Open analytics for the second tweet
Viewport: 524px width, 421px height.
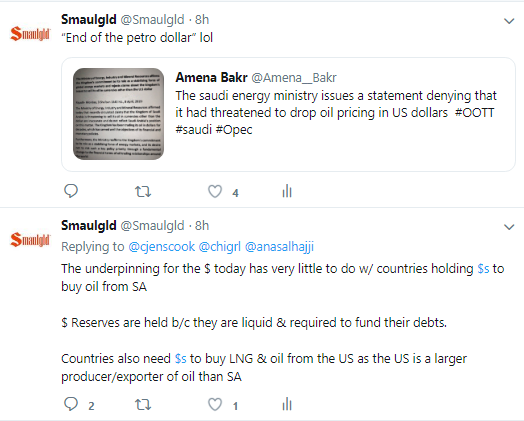[x=287, y=404]
